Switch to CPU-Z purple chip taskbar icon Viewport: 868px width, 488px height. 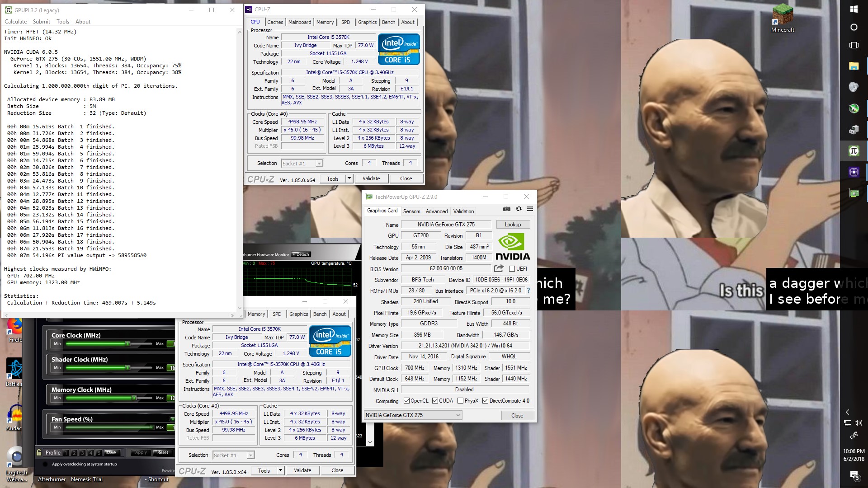pos(854,172)
